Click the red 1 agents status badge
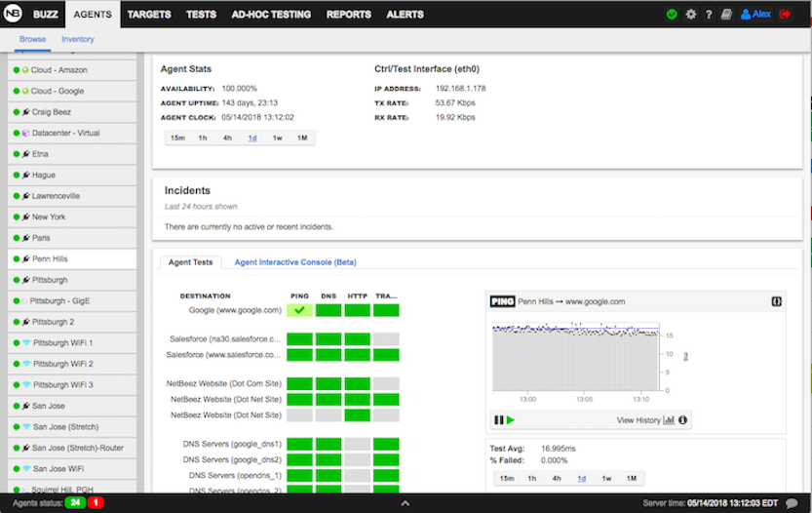The height and width of the screenshot is (513, 812). 96,502
